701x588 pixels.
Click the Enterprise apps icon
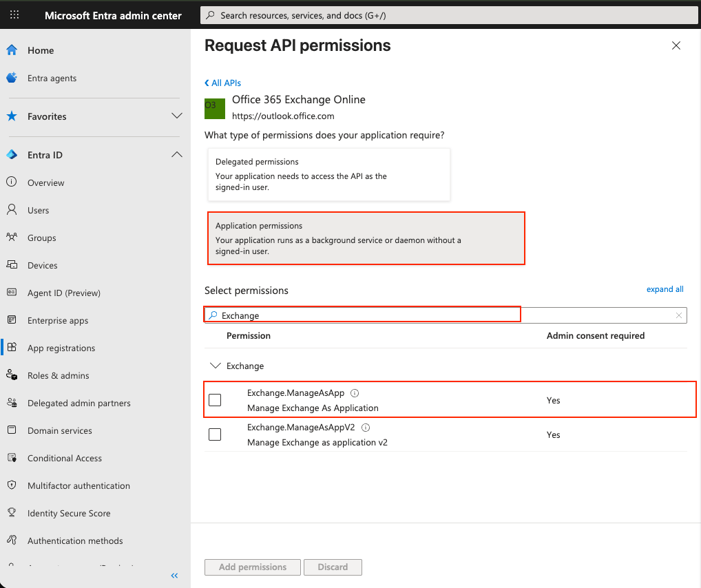(12, 319)
